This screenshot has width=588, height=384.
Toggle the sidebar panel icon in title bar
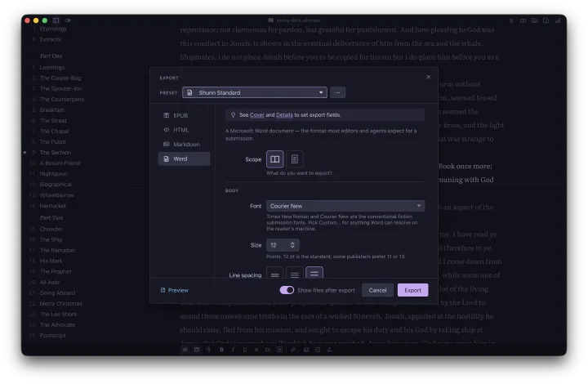(56, 20)
